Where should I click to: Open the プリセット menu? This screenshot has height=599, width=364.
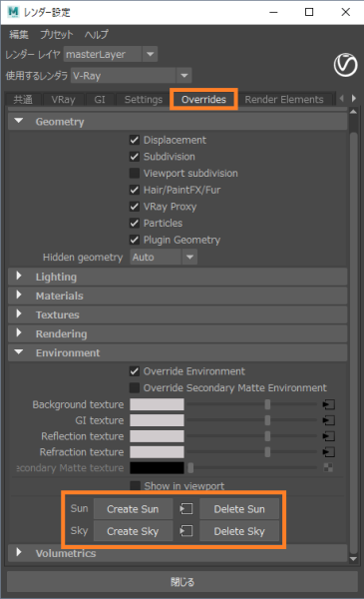click(x=57, y=34)
